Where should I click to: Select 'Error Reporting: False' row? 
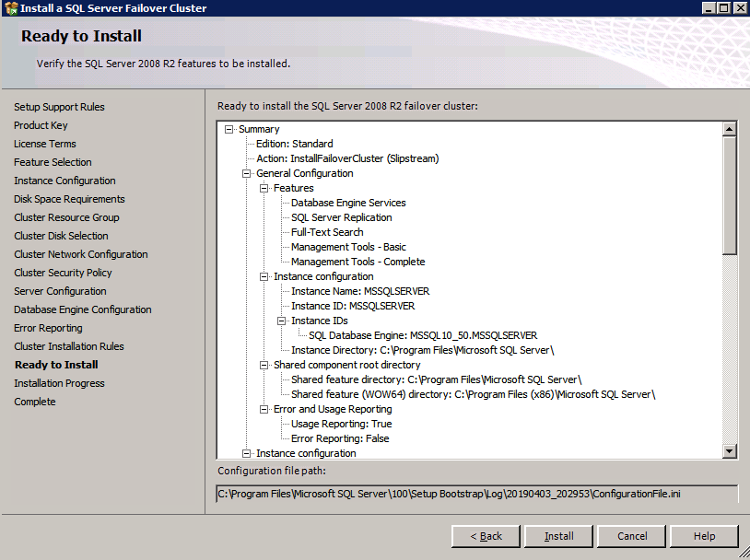[x=340, y=438]
